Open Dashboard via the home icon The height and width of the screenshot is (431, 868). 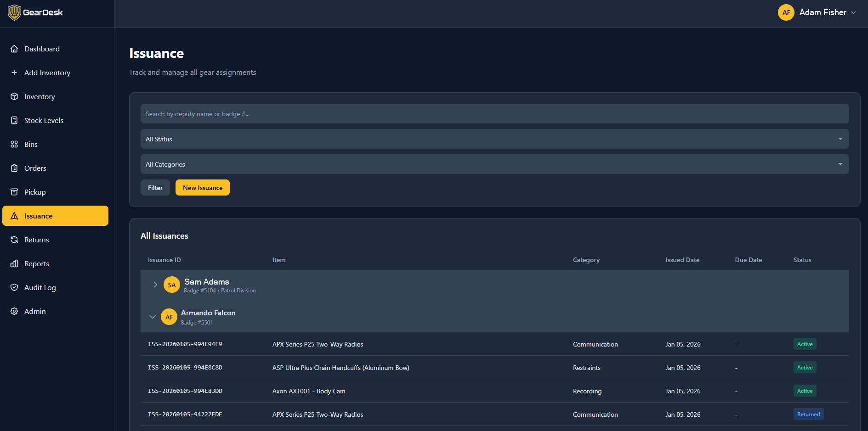[x=14, y=49]
